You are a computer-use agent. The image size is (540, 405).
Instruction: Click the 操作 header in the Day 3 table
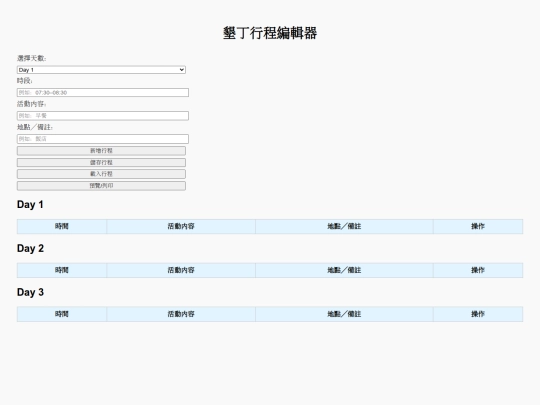tap(478, 314)
